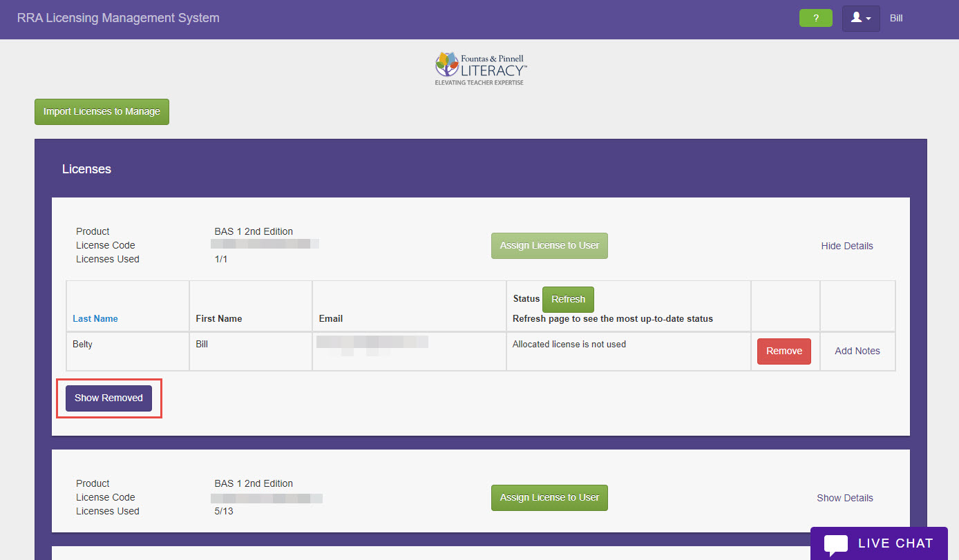Hide details for the first BAS license
This screenshot has height=560, width=959.
(x=847, y=246)
